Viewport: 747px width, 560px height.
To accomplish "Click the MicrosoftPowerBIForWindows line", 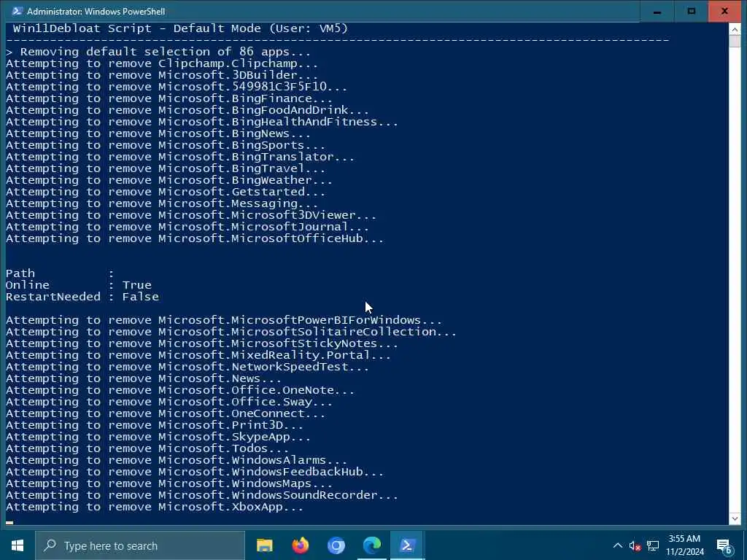I will tap(224, 320).
